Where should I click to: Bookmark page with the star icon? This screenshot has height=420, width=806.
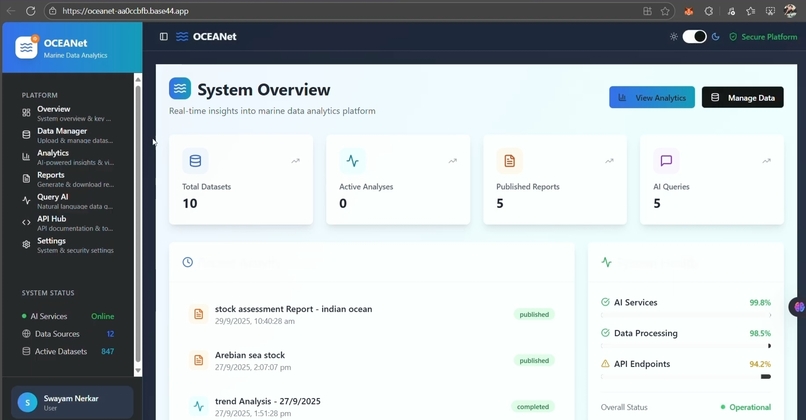coord(665,11)
